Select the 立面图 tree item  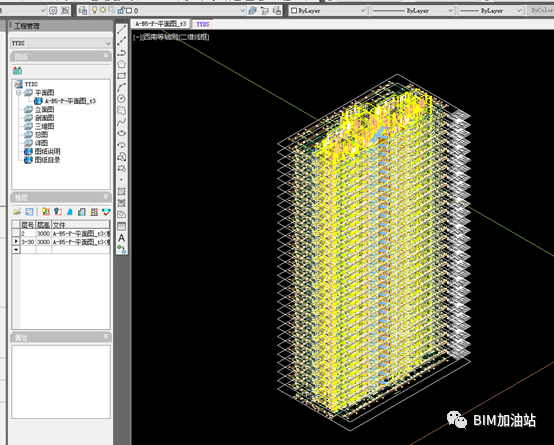click(44, 110)
